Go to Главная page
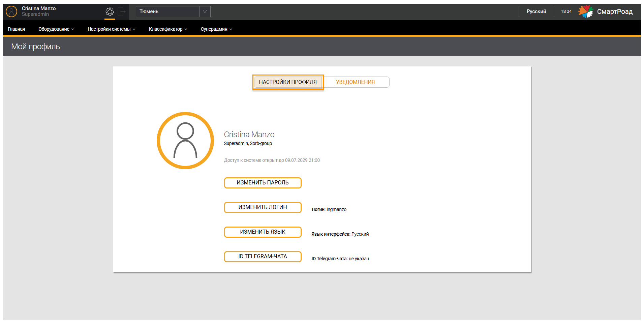This screenshot has width=644, height=324. (x=17, y=29)
